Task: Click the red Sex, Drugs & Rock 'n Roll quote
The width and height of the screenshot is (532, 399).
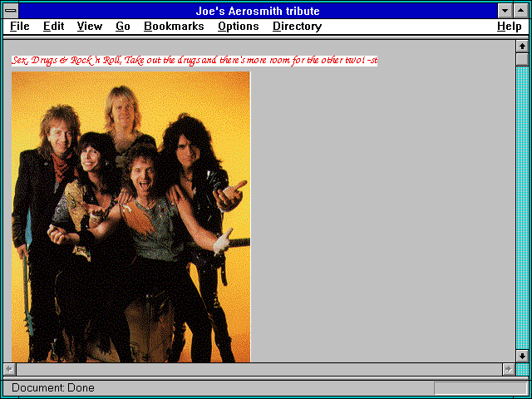Action: (x=195, y=61)
